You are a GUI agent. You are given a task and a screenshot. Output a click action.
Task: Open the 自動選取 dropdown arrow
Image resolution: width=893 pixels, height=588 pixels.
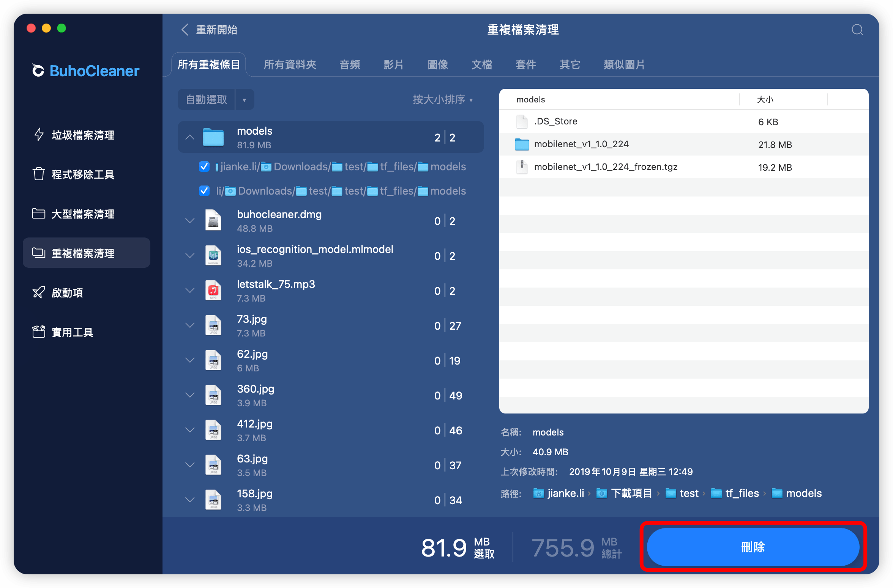click(x=245, y=100)
